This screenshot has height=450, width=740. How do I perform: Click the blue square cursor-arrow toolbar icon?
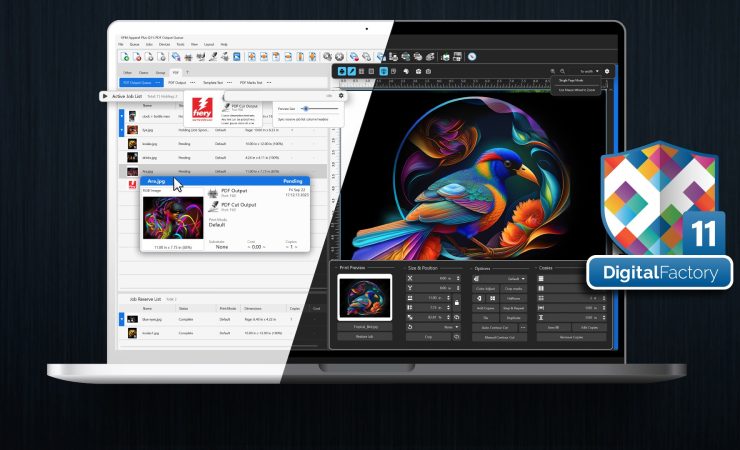(x=237, y=57)
